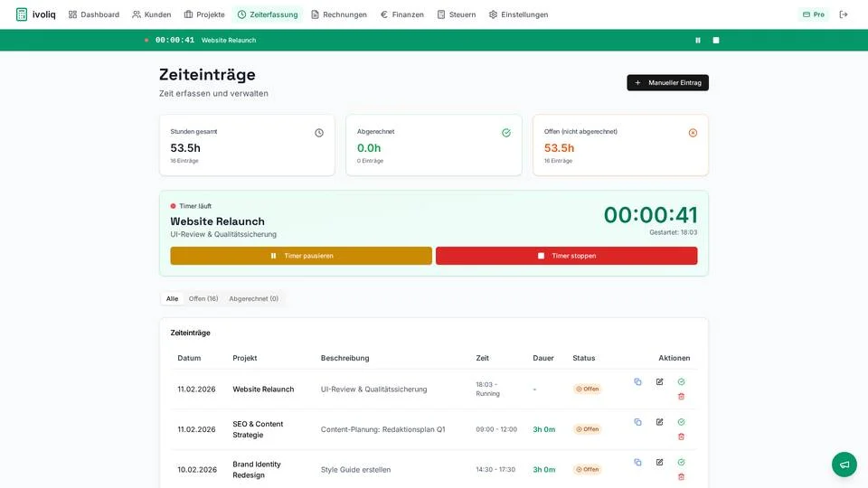The image size is (868, 488).
Task: Select the Alle filter tab
Action: pos(172,299)
